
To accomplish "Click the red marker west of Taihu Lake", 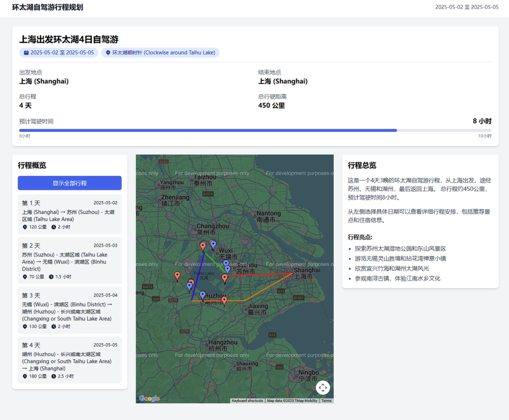I will 177,275.
